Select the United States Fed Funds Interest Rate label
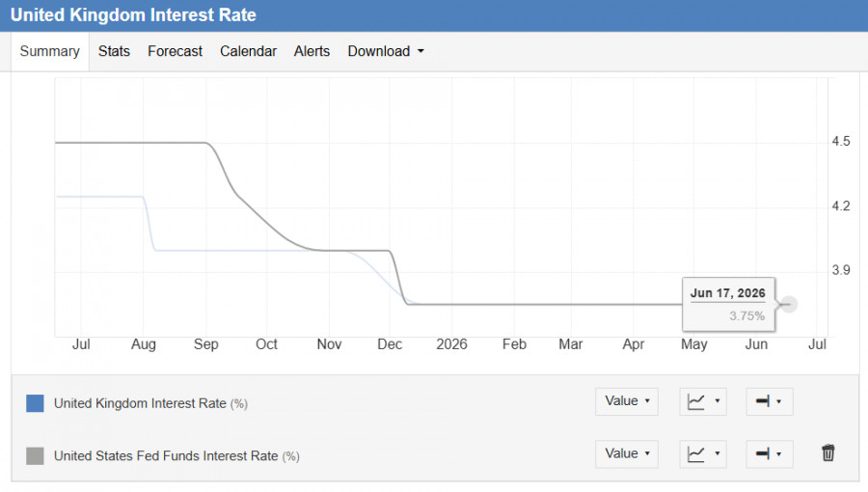Viewport: 868px width, 492px height. click(x=176, y=456)
